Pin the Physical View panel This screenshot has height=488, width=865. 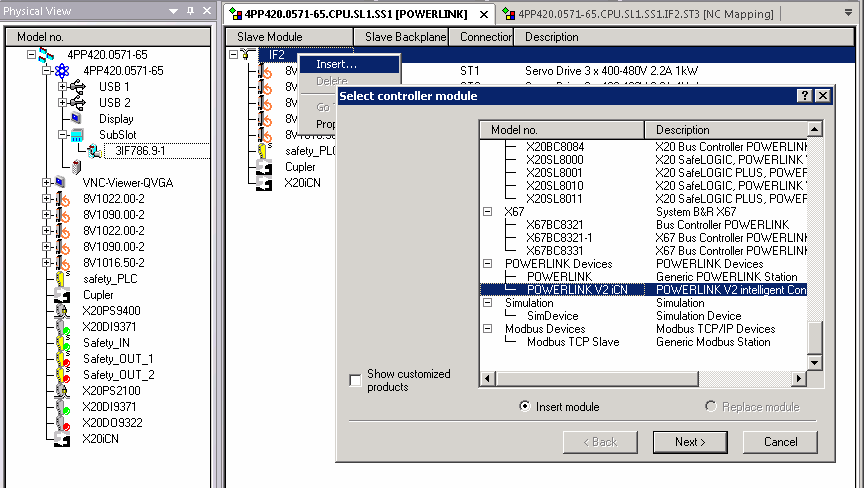click(x=190, y=10)
